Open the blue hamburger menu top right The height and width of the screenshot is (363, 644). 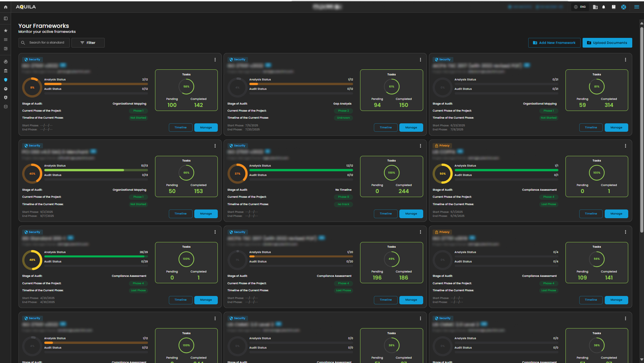[636, 7]
